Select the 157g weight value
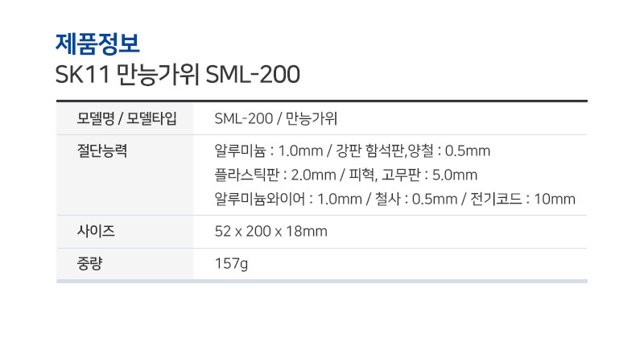 pos(231,264)
